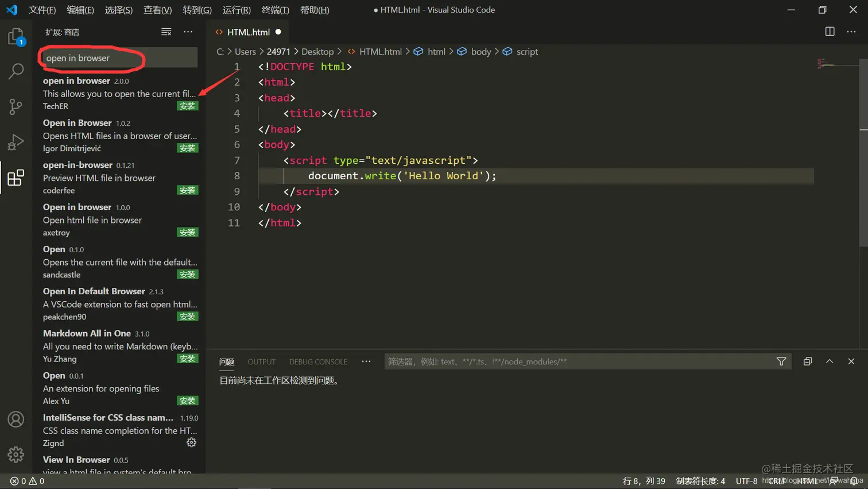Open the Explorer view in activity bar
This screenshot has width=868, height=489.
click(16, 37)
